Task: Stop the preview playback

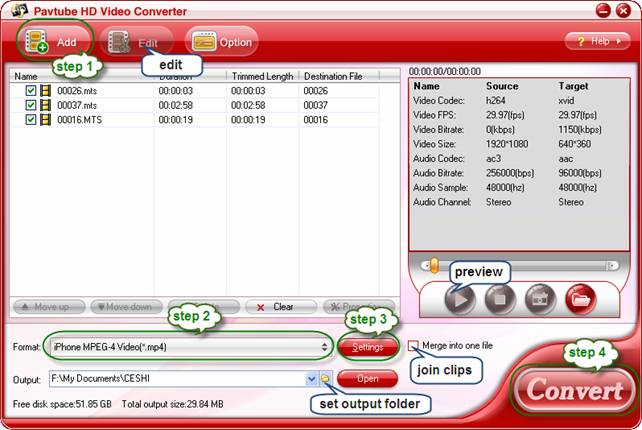Action: (500, 300)
